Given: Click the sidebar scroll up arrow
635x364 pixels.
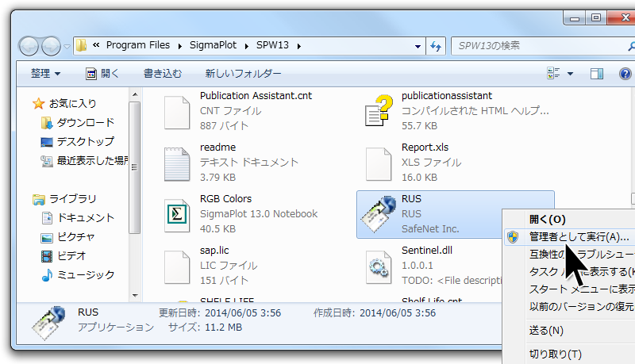Looking at the screenshot, I should pyautogui.click(x=135, y=94).
